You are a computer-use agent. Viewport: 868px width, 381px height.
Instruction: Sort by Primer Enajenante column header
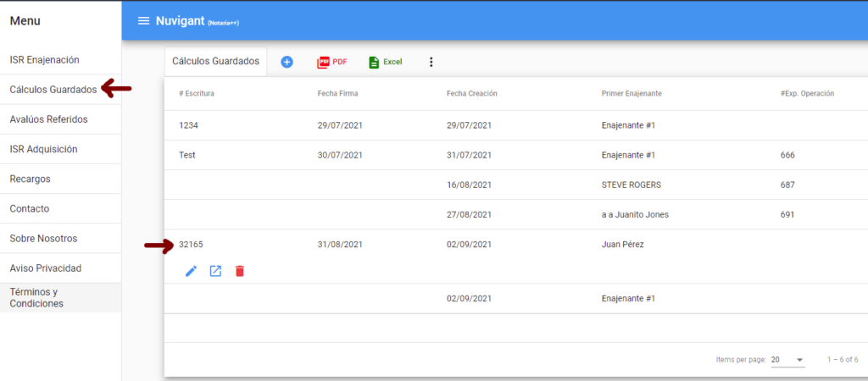pos(632,93)
